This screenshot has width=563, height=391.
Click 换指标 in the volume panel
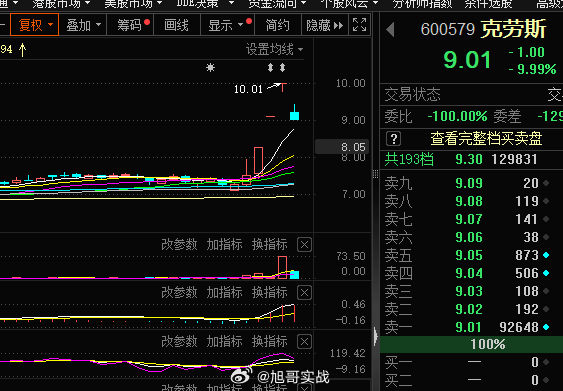click(x=270, y=245)
